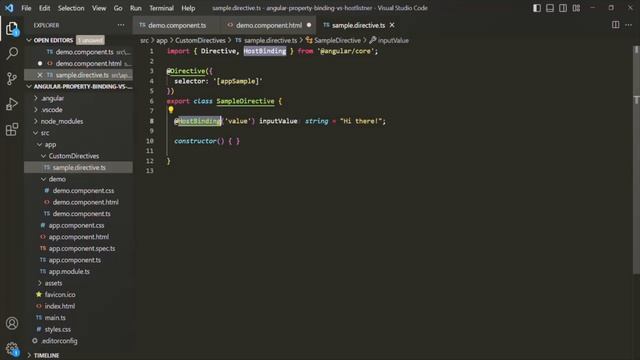Open the Help menu
Viewport: 640px width, 360px height.
coord(188,8)
